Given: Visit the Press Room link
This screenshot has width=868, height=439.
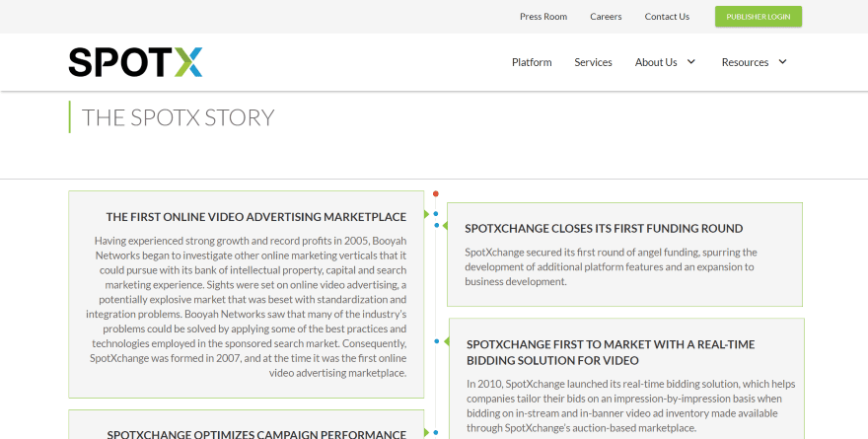Looking at the screenshot, I should 543,17.
